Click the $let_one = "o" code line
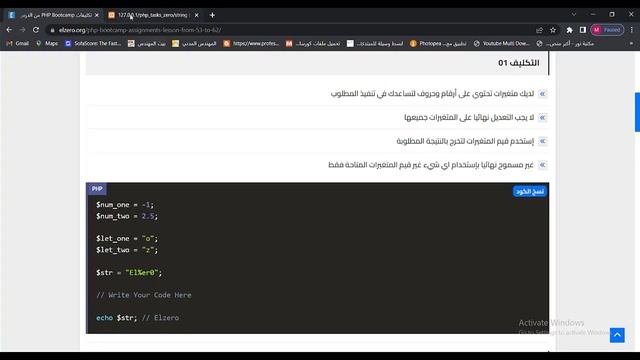The height and width of the screenshot is (360, 640). [x=127, y=239]
